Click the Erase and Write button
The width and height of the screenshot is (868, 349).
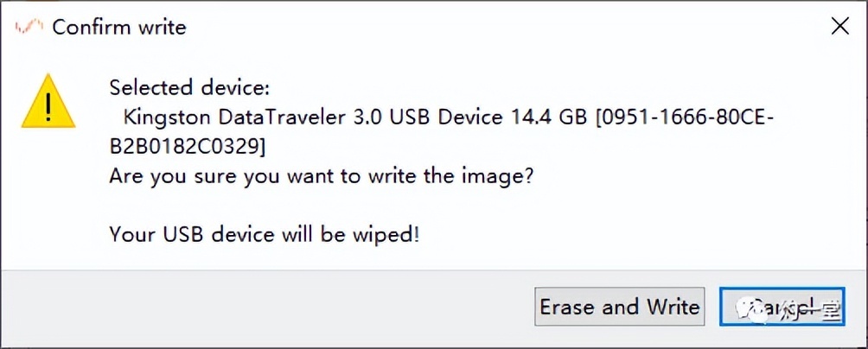click(x=619, y=308)
